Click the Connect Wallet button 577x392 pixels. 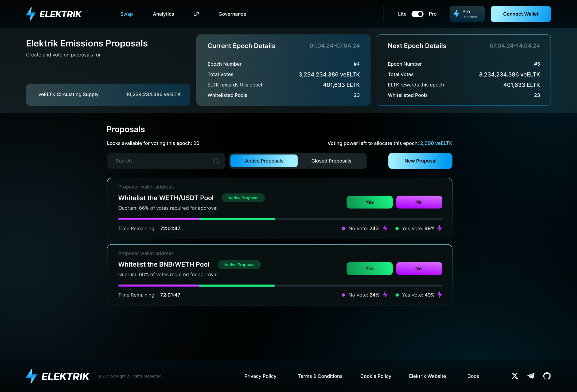point(521,14)
